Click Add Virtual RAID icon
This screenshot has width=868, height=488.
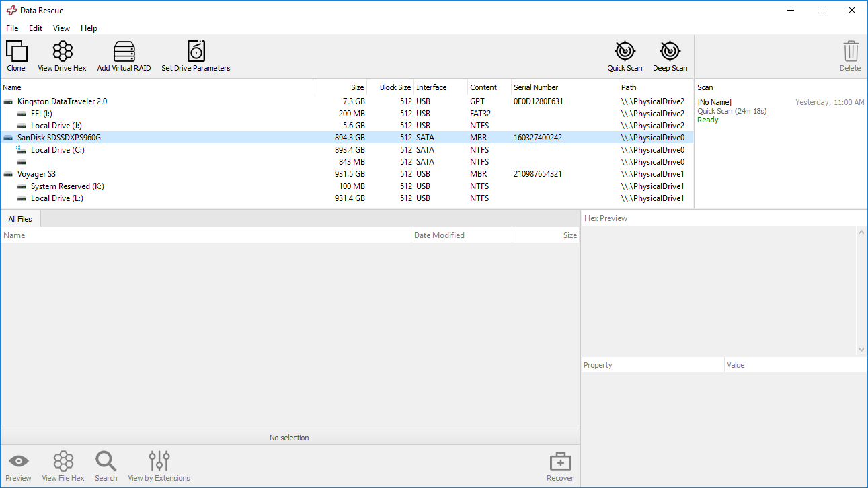(x=124, y=52)
